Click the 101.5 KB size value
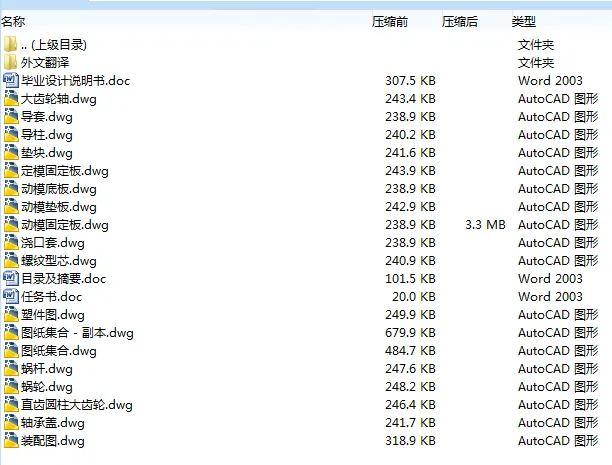The width and height of the screenshot is (612, 465). pyautogui.click(x=410, y=278)
